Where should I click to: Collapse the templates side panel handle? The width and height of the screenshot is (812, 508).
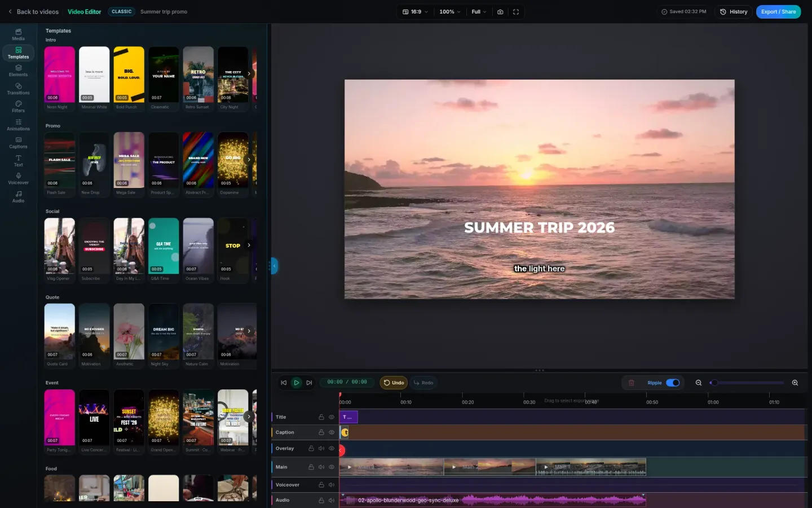coord(274,265)
